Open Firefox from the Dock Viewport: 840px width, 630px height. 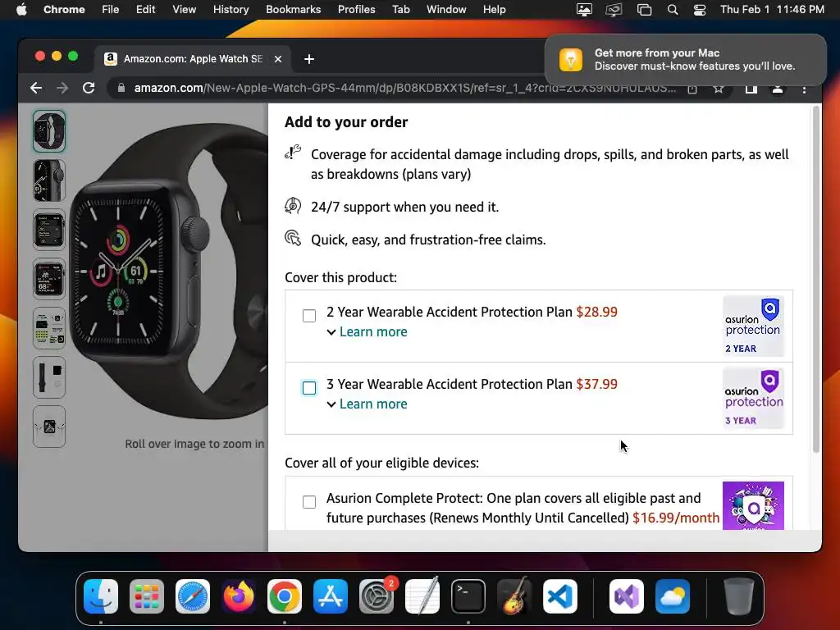(x=239, y=596)
